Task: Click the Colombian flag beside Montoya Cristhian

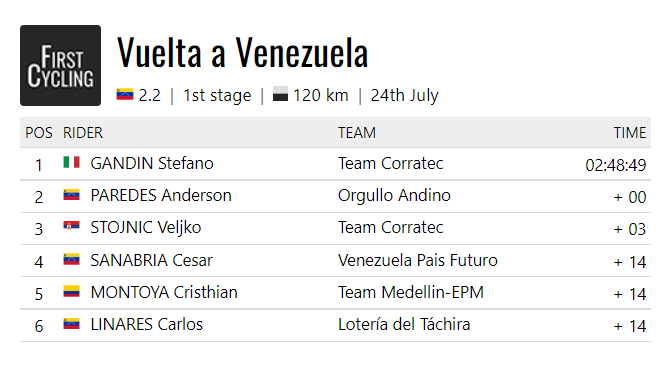Action: (71, 291)
